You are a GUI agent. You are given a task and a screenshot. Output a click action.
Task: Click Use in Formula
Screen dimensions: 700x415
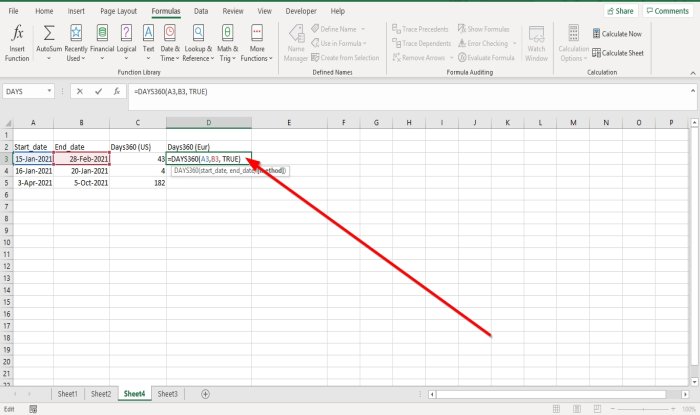click(338, 43)
